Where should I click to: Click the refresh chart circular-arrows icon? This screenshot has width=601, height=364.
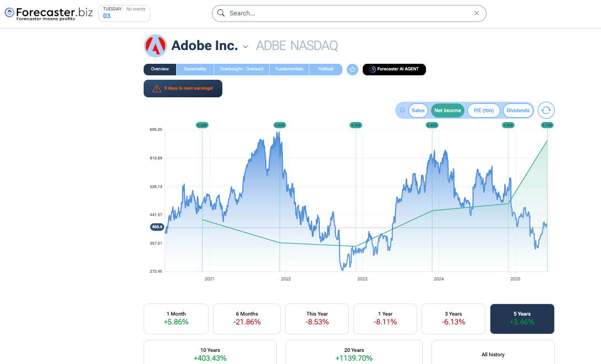coord(545,111)
